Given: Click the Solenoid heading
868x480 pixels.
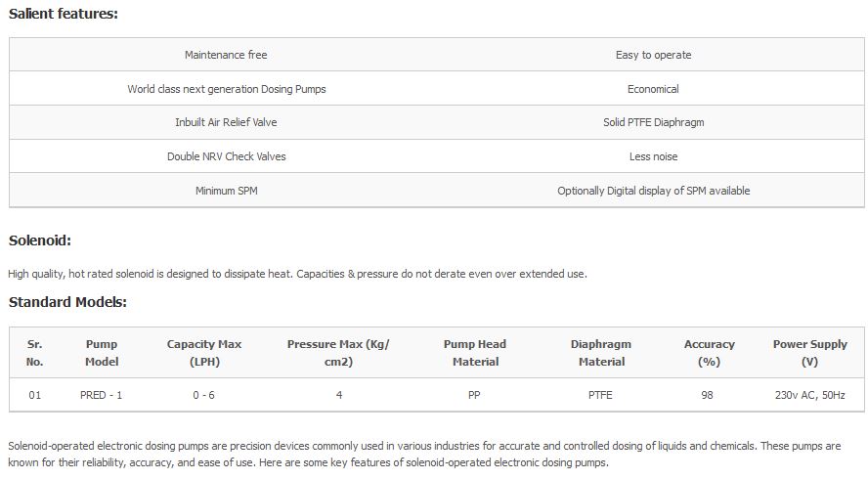Looking at the screenshot, I should point(40,240).
